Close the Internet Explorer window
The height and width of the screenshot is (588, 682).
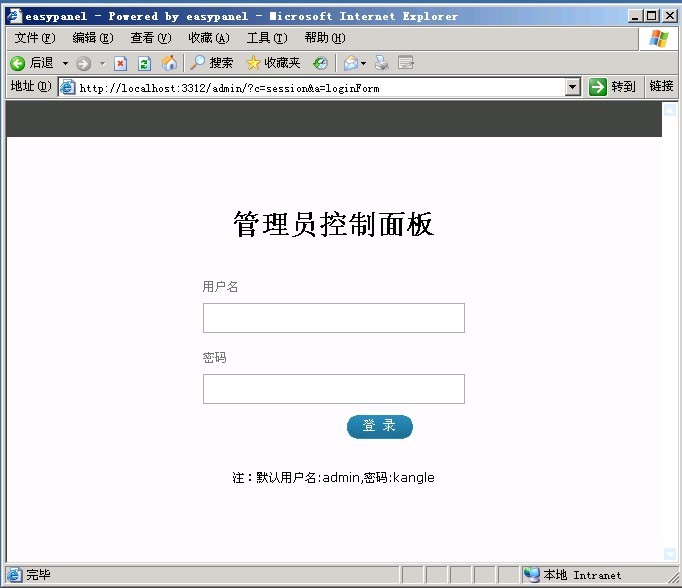click(x=669, y=16)
